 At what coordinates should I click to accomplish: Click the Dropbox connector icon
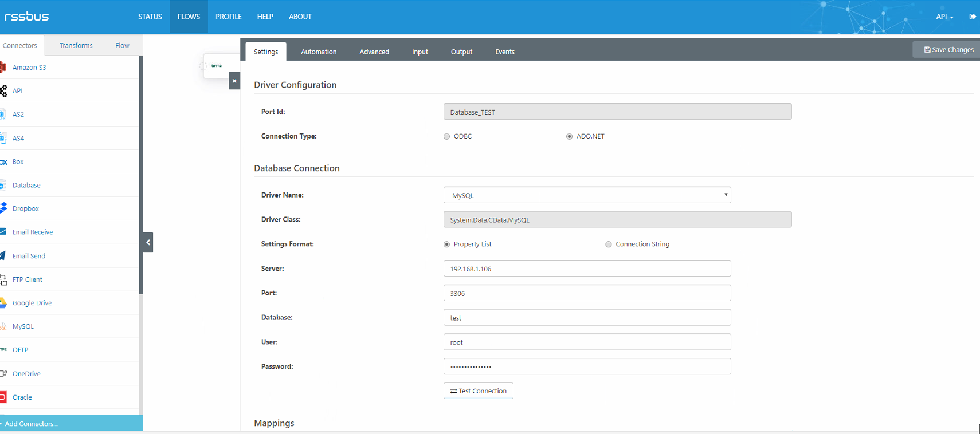pos(3,208)
